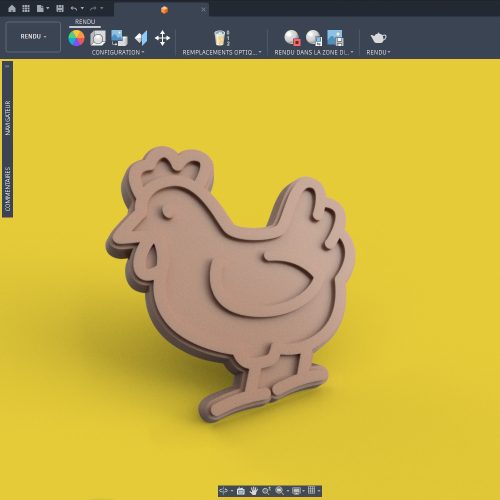Expand the CONFIGURATION panel menu
This screenshot has width=500, height=500.
118,52
